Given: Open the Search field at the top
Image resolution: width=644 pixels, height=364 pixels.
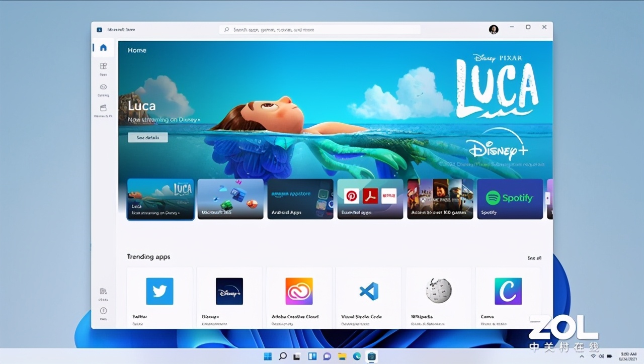Looking at the screenshot, I should point(319,29).
